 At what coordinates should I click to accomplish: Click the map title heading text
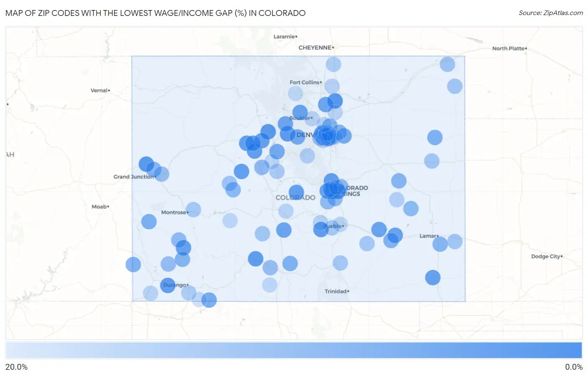[x=156, y=13]
